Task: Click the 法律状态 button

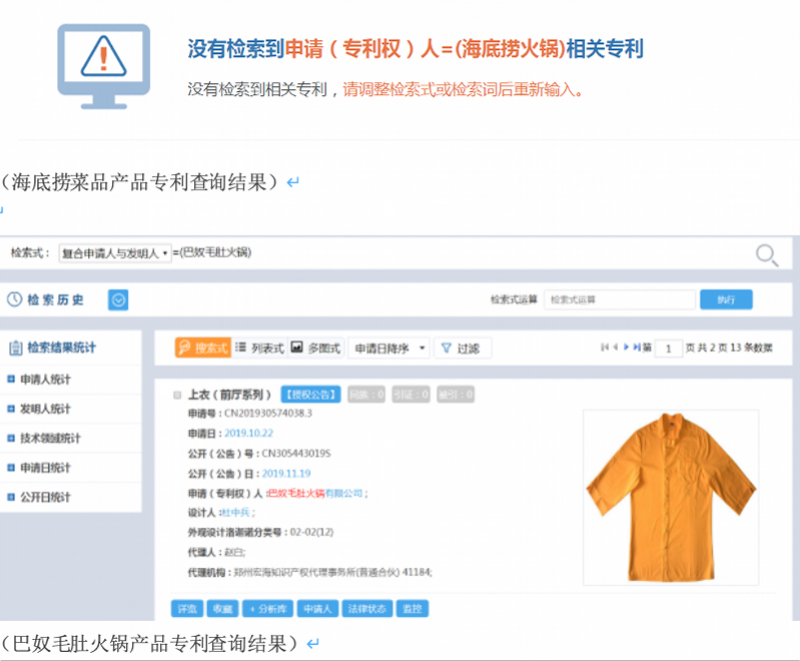Action: (367, 608)
